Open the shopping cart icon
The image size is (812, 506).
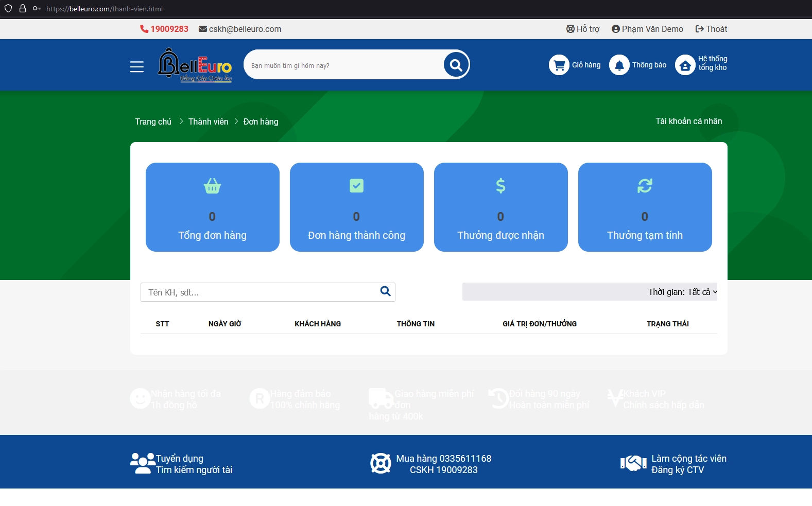[x=559, y=65]
